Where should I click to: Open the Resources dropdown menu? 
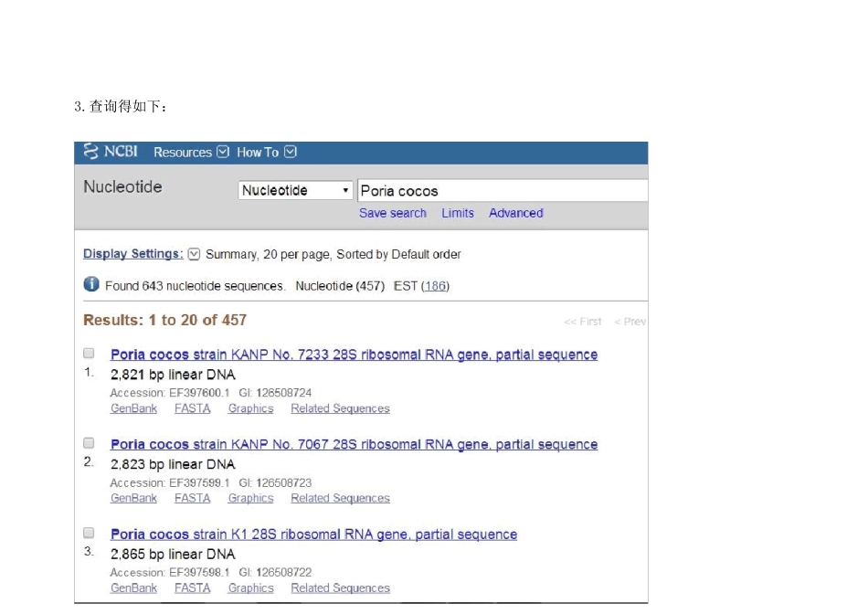coord(191,153)
